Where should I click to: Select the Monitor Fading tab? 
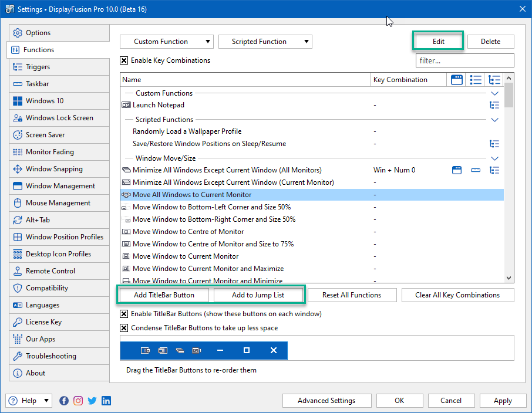(x=59, y=152)
